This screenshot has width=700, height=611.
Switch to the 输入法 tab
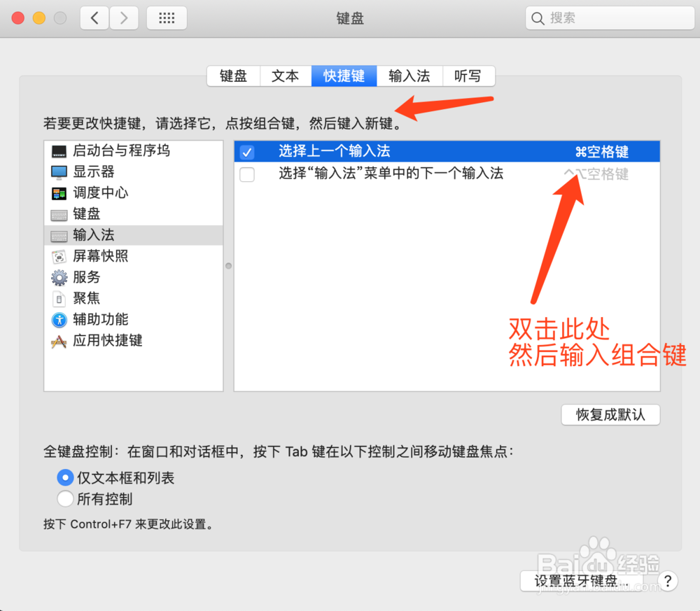409,76
